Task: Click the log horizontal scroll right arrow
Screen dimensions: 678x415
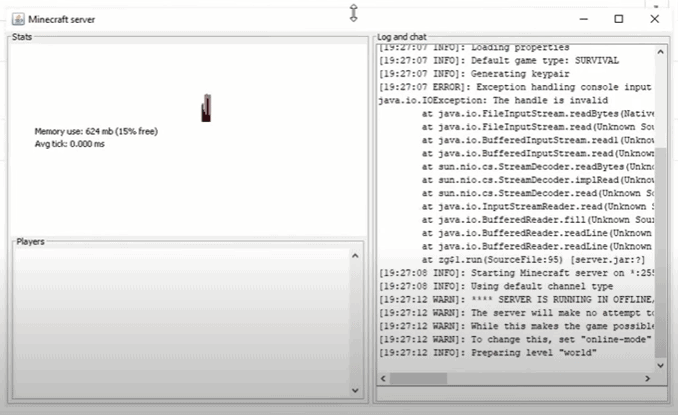Action: coord(647,379)
